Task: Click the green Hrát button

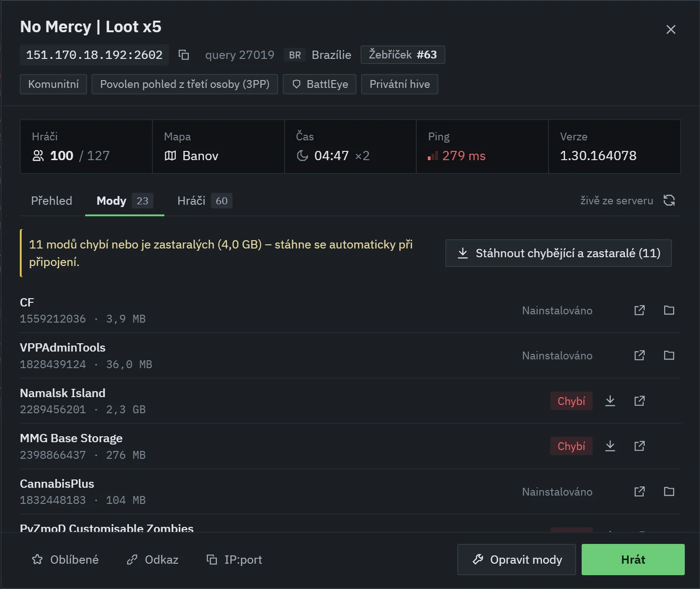Action: coord(633,560)
